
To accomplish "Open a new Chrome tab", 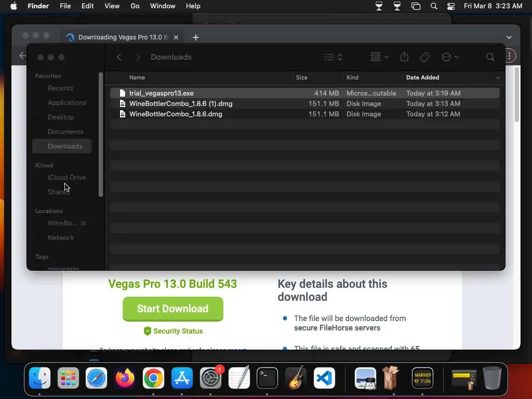I will pos(196,37).
